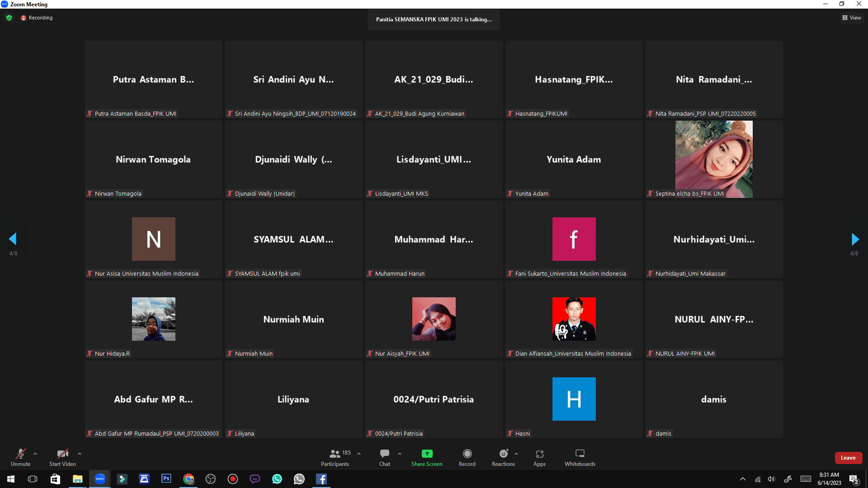The height and width of the screenshot is (488, 868).
Task: Click the green encryption shield icon
Action: click(x=9, y=18)
